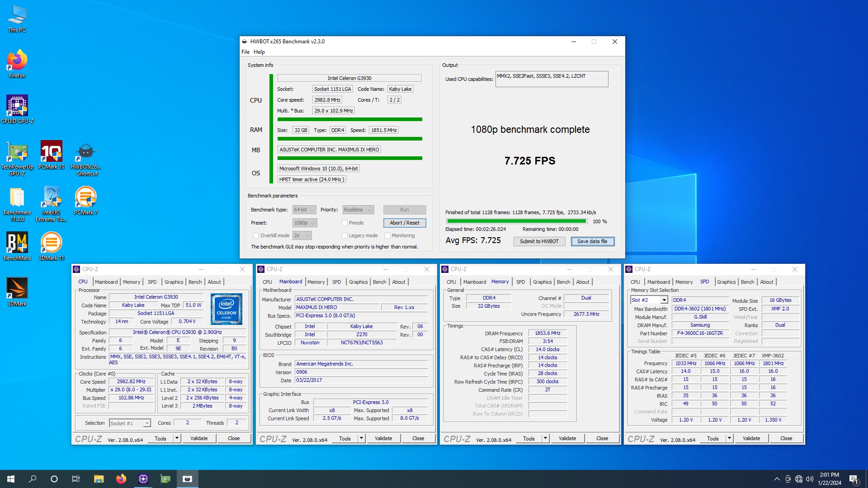Open File menu in HWBOT x265
The width and height of the screenshot is (868, 488).
tap(245, 52)
